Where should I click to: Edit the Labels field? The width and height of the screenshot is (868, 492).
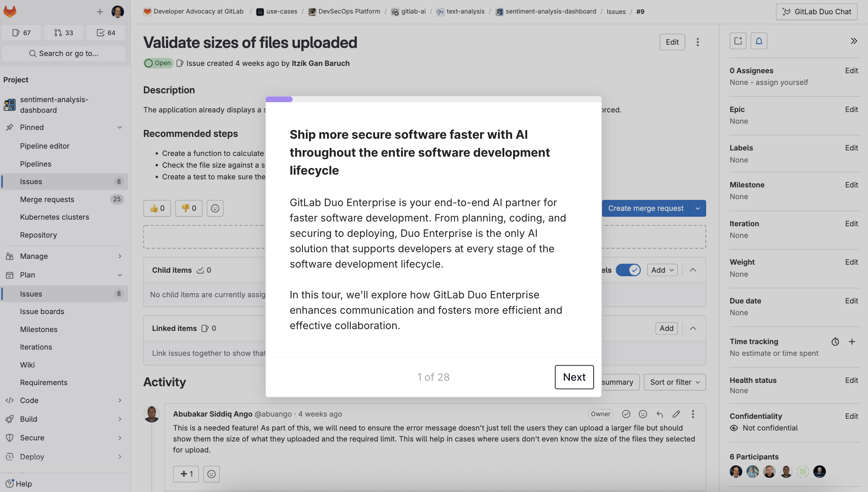click(x=852, y=148)
